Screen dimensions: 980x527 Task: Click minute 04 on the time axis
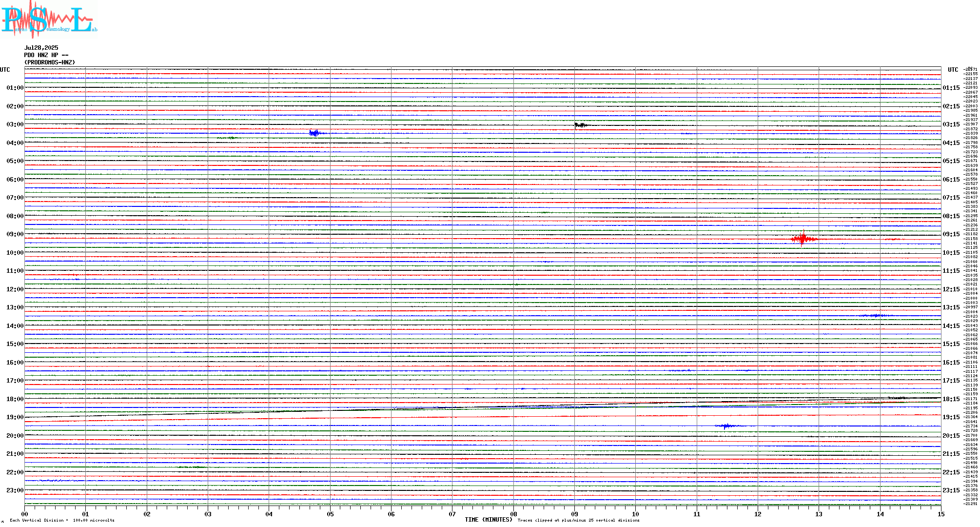[x=269, y=514]
